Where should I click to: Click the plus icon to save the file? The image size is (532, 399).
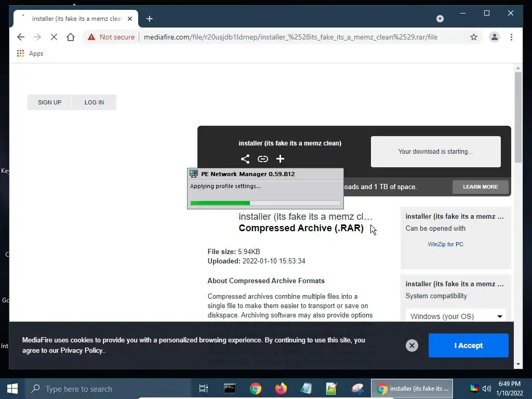[280, 159]
